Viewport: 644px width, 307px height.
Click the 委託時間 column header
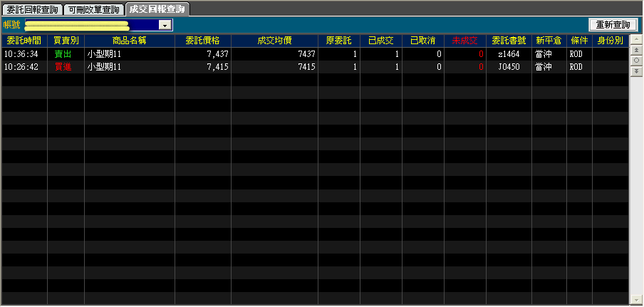point(24,41)
